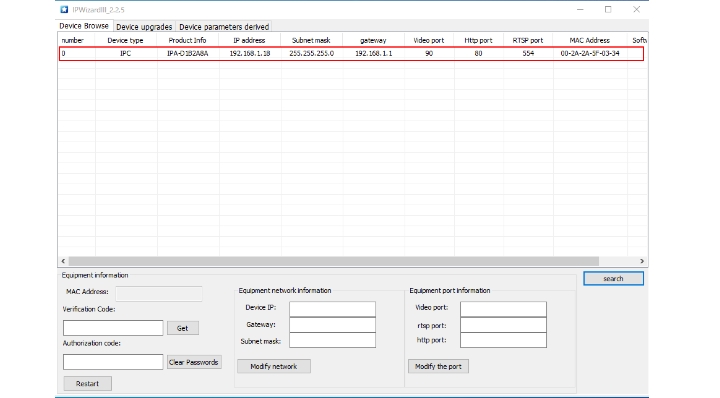Focus the Subnet mask input field
This screenshot has height=398, width=720.
point(332,340)
